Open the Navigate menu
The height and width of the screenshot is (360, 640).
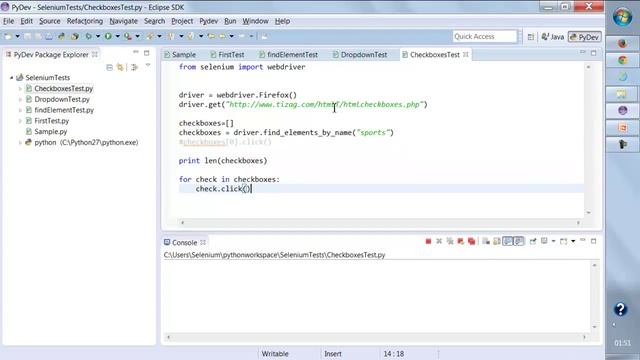click(x=123, y=21)
